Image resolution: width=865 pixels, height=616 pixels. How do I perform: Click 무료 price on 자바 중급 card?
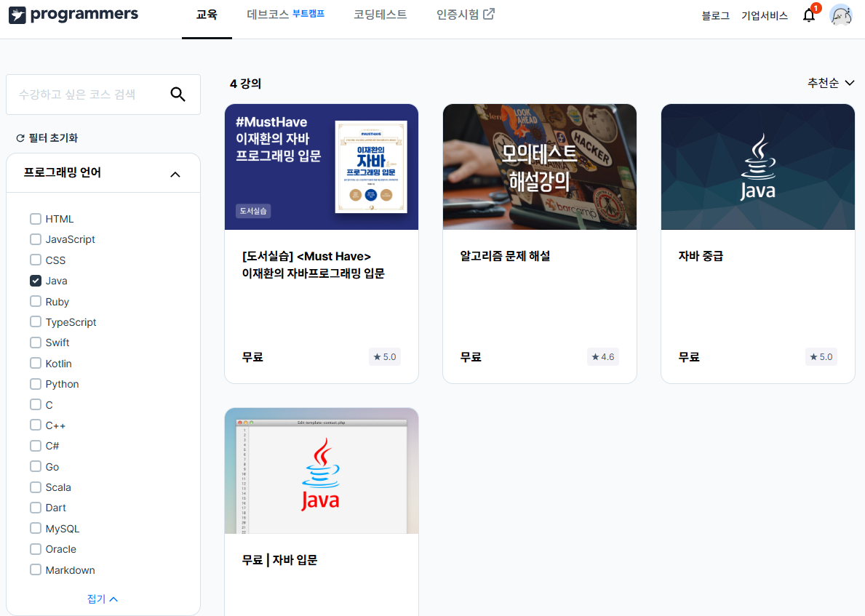click(689, 357)
